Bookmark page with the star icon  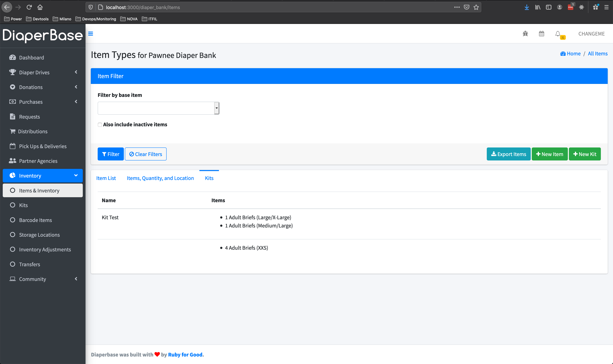coord(476,7)
